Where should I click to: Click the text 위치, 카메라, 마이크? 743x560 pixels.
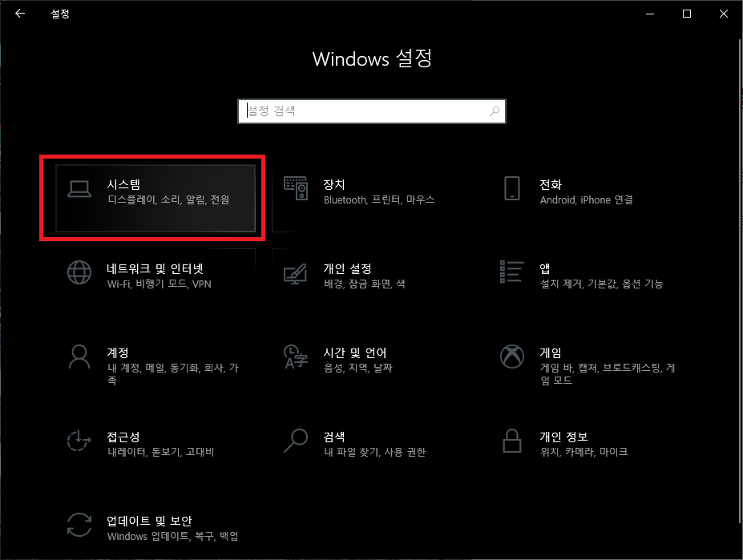click(x=583, y=452)
